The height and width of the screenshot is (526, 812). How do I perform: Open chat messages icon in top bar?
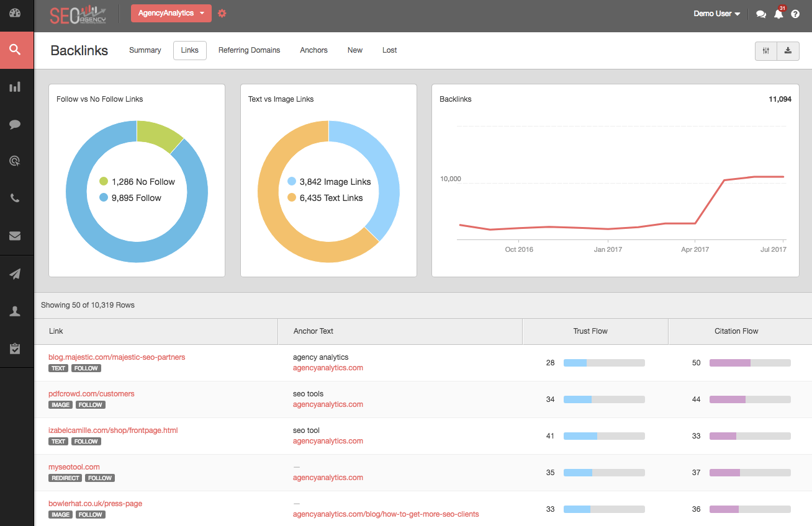pyautogui.click(x=761, y=14)
